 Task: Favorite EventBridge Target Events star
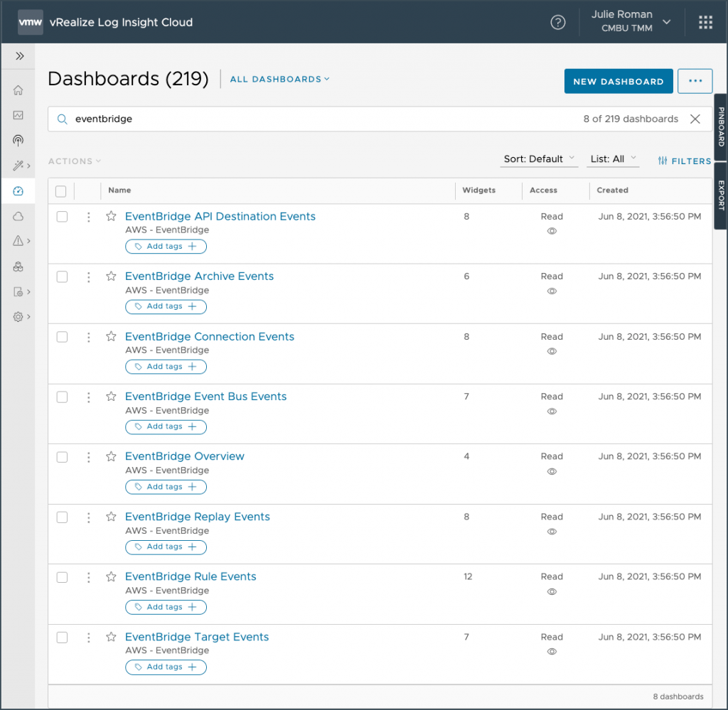coord(111,637)
